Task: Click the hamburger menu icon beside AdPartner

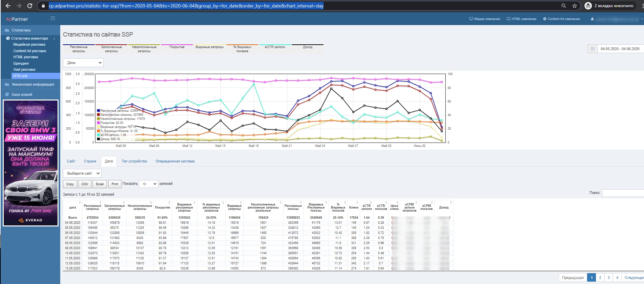Action: [x=53, y=19]
